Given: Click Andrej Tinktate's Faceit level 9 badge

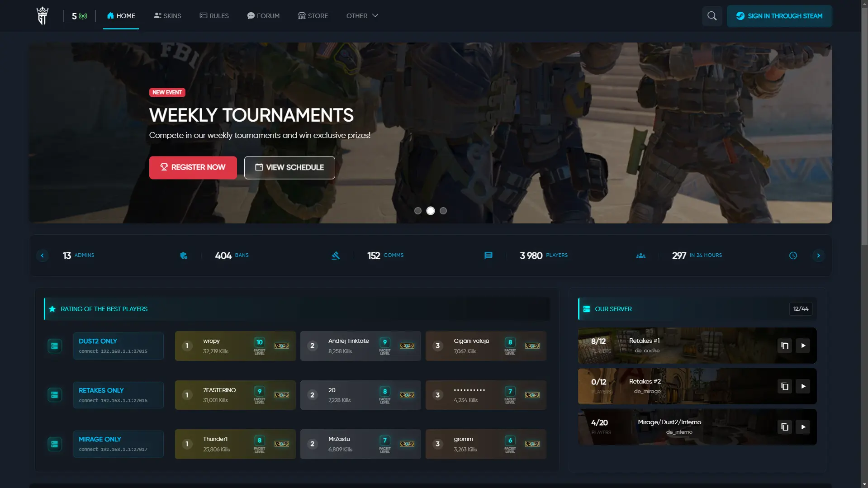Looking at the screenshot, I should click(x=385, y=346).
